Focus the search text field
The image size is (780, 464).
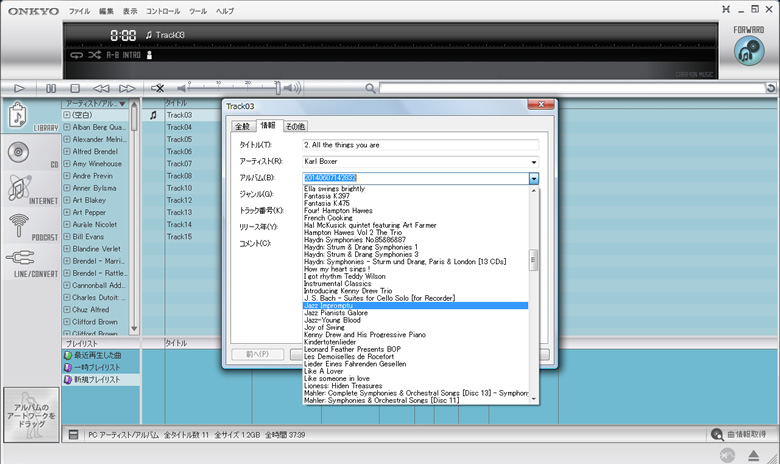coord(572,89)
